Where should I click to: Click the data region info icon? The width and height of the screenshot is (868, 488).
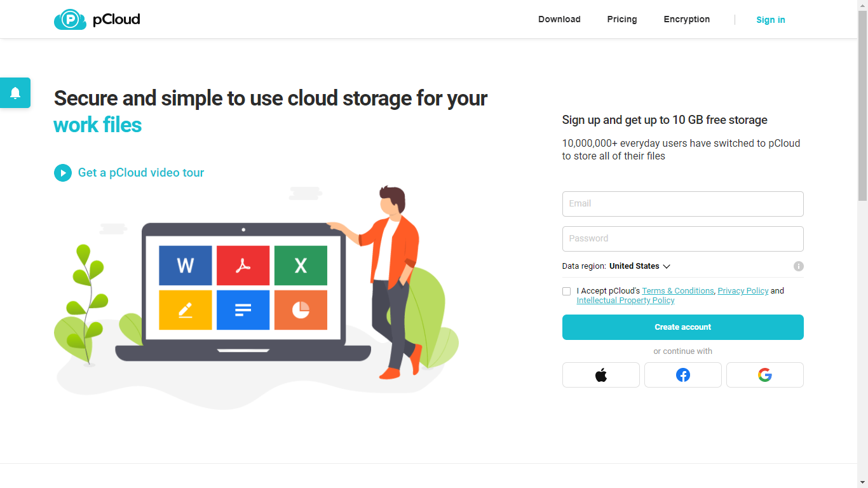[799, 266]
